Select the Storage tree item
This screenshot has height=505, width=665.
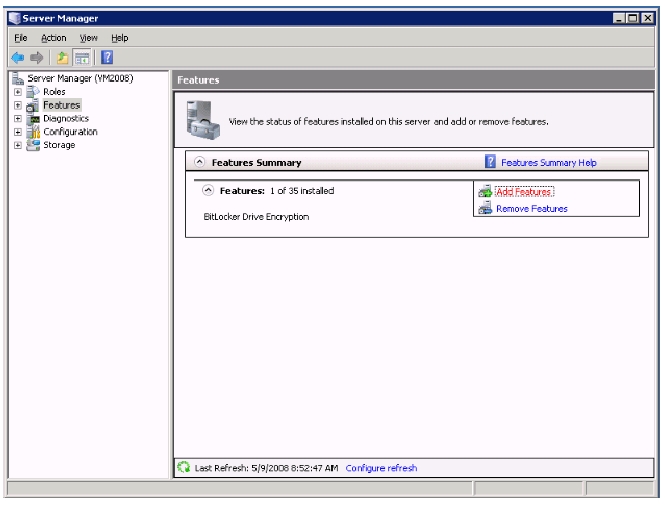point(59,145)
